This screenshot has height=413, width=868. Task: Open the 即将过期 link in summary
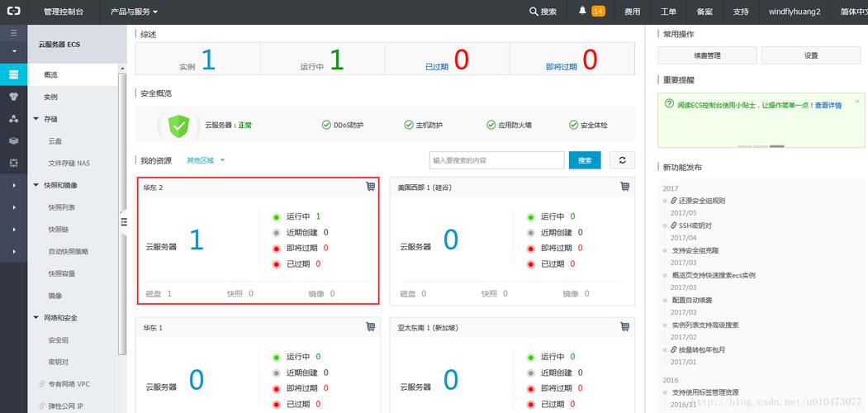coord(562,67)
